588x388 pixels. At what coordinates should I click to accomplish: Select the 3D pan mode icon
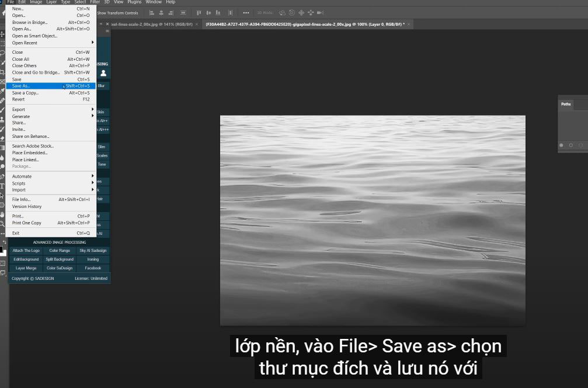pyautogui.click(x=301, y=13)
